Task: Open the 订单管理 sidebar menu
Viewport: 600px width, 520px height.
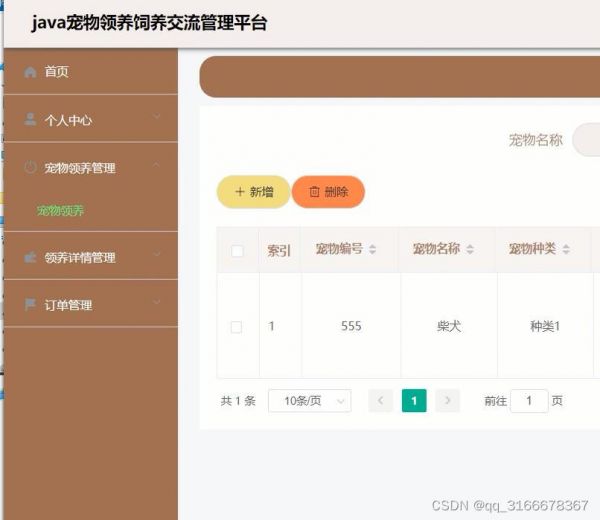Action: [x=91, y=304]
